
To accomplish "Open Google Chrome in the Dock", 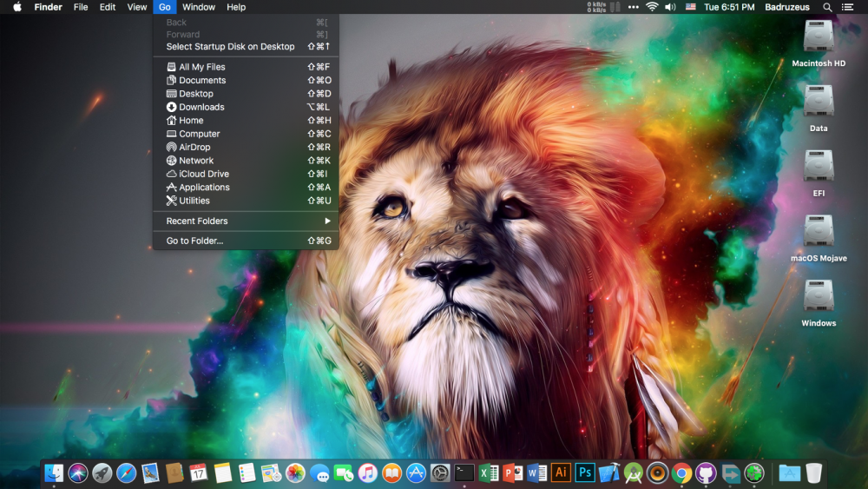I will [681, 473].
